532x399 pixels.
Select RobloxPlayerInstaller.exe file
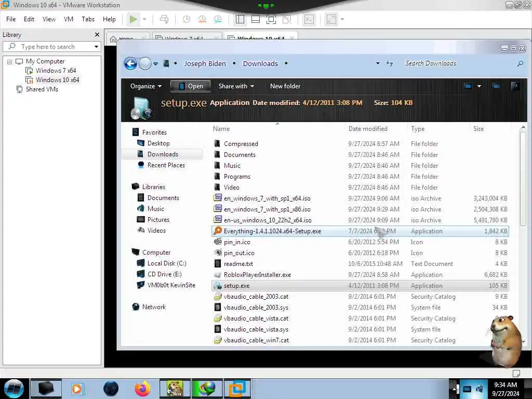[360, 275]
